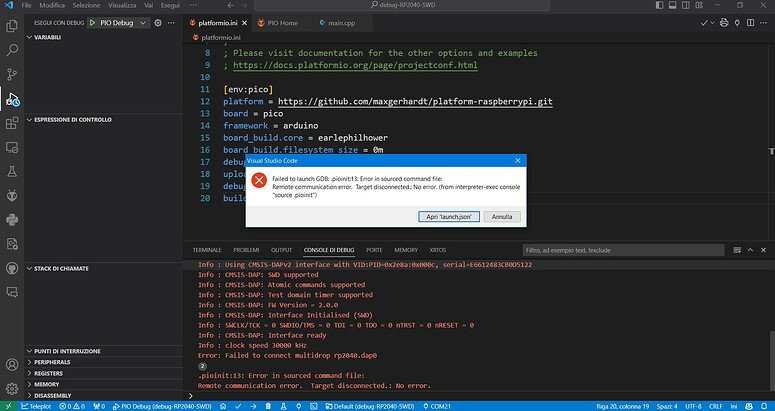
Task: Click the Apri 'launch.json' button
Action: point(451,216)
